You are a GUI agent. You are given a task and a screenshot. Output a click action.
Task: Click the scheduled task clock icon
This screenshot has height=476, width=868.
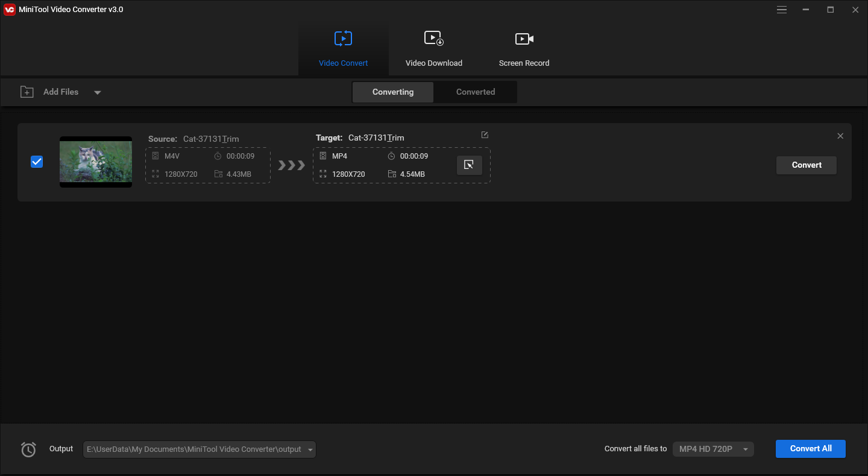point(28,449)
